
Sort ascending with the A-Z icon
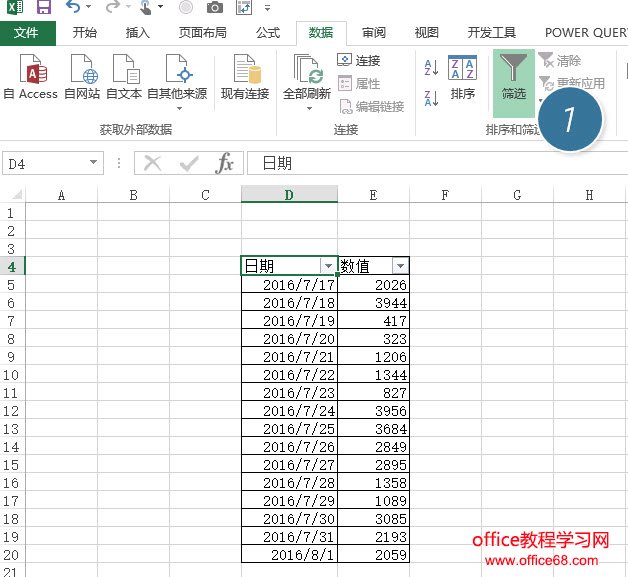pyautogui.click(x=431, y=67)
